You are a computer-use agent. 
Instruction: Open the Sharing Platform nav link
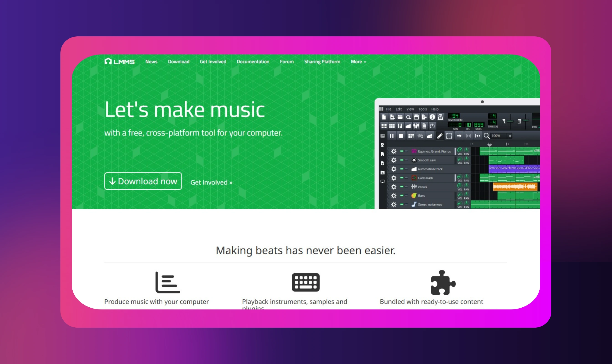322,62
